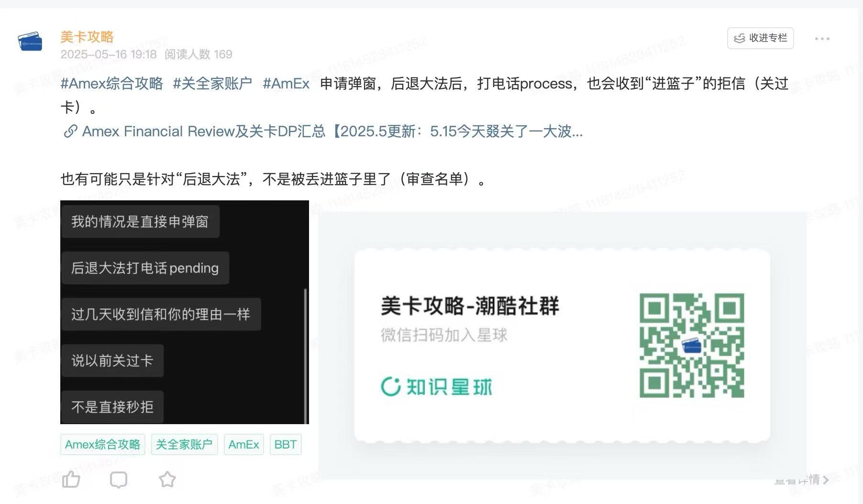Select the 关全家账户 tag below the image
Screen dimensions: 863x504
coord(184,445)
